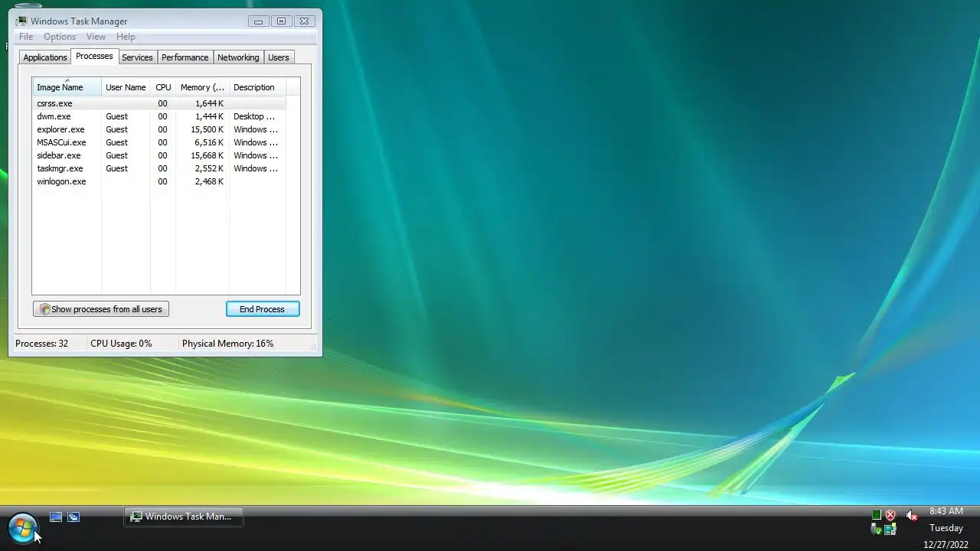980x551 pixels.
Task: Select the csrss.exe process row
Action: 159,103
